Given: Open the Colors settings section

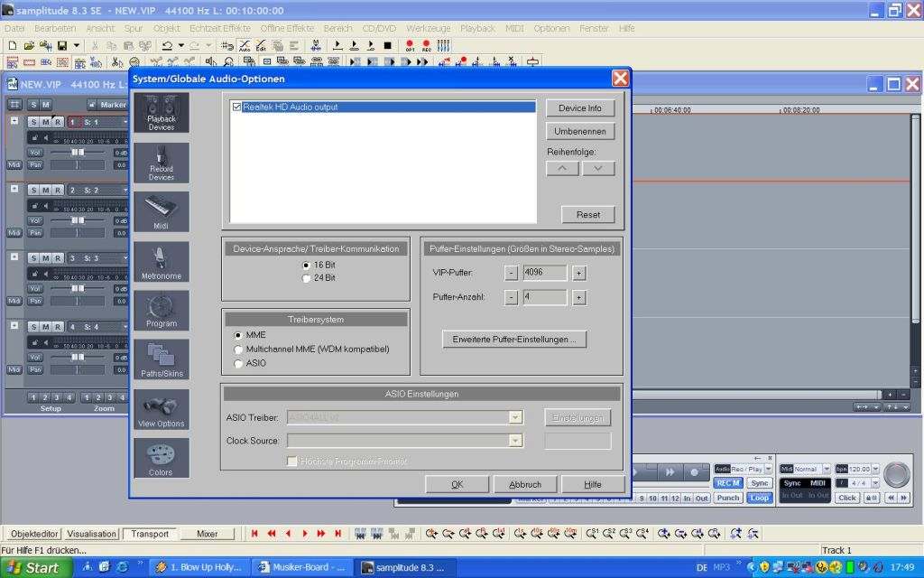Looking at the screenshot, I should (161, 458).
